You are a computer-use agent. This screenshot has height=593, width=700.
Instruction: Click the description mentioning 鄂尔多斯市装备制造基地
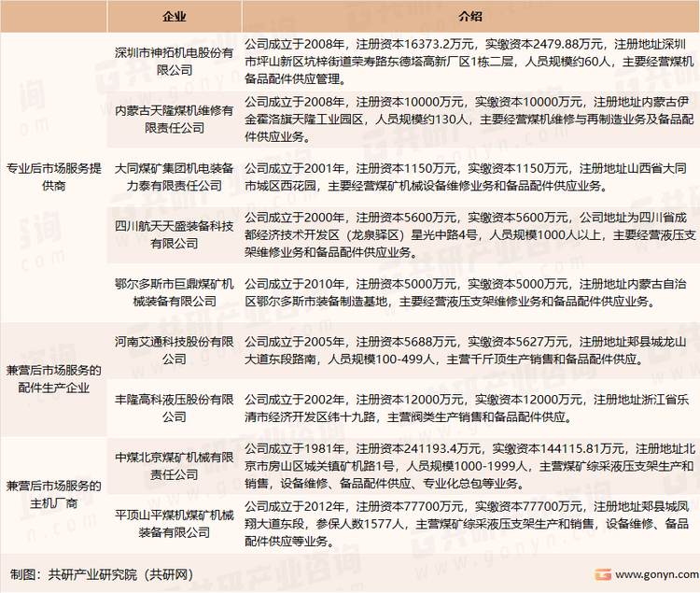pos(470,292)
